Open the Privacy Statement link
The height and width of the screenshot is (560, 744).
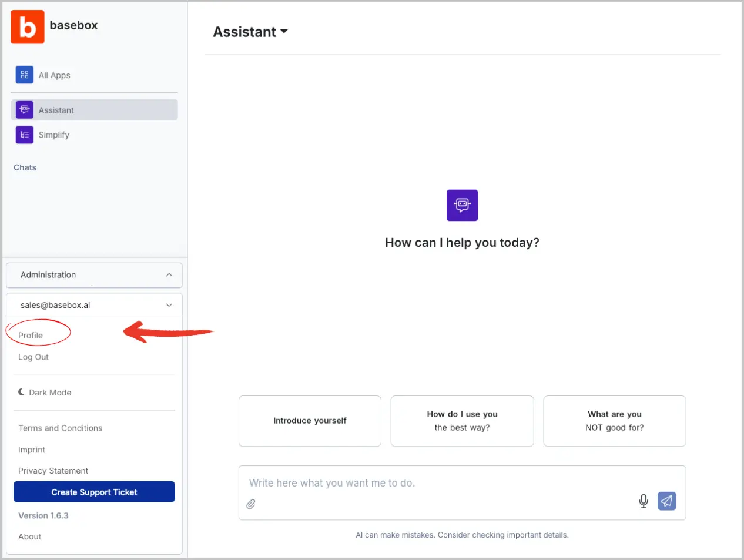tap(53, 471)
